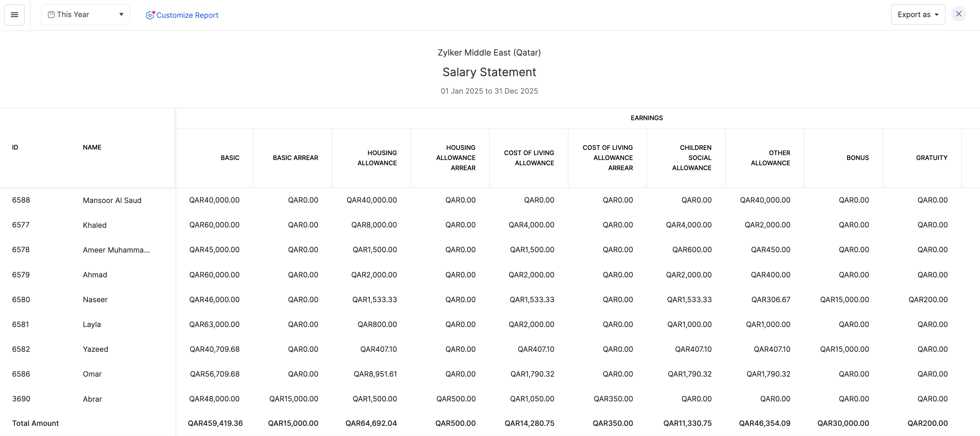This screenshot has height=436, width=980.
Task: Select employee row Khaled
Action: (95, 225)
